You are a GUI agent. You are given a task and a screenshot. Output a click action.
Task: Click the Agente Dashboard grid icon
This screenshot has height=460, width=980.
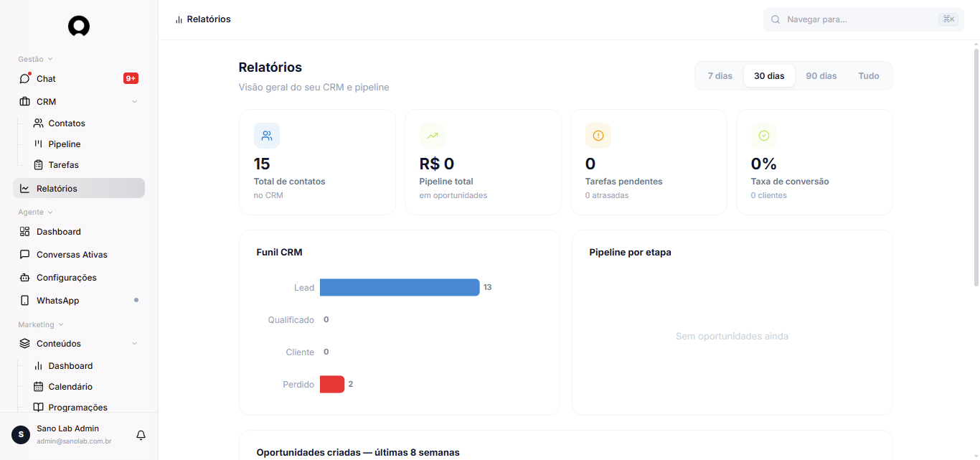coord(25,231)
